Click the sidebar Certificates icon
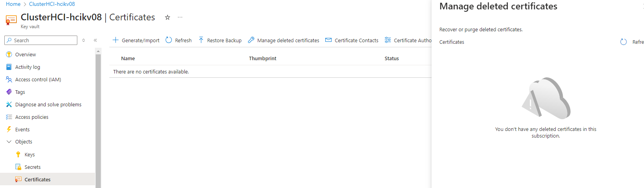The width and height of the screenshot is (644, 188). (x=18, y=179)
